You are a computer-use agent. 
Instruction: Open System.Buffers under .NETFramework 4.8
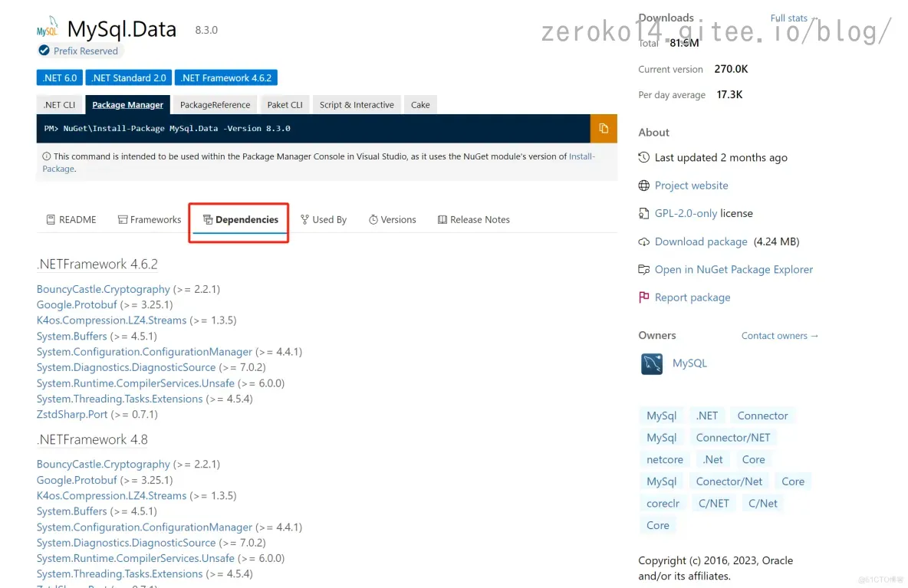click(x=72, y=511)
